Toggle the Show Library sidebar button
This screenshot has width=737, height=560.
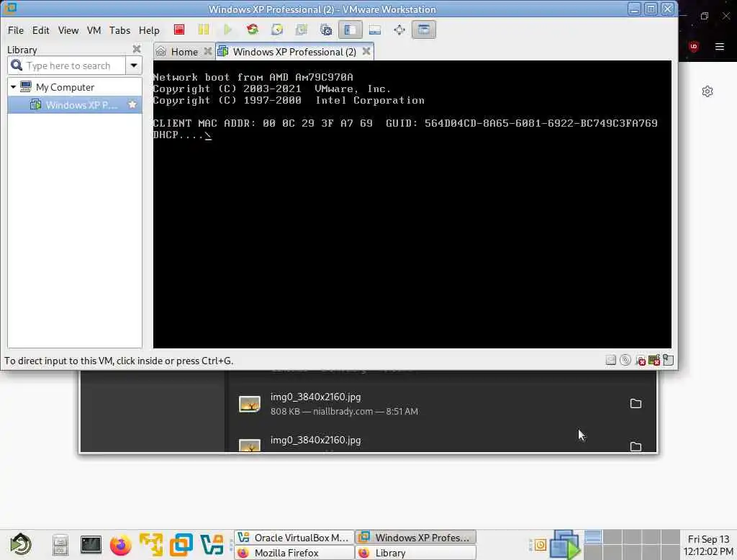[351, 30]
